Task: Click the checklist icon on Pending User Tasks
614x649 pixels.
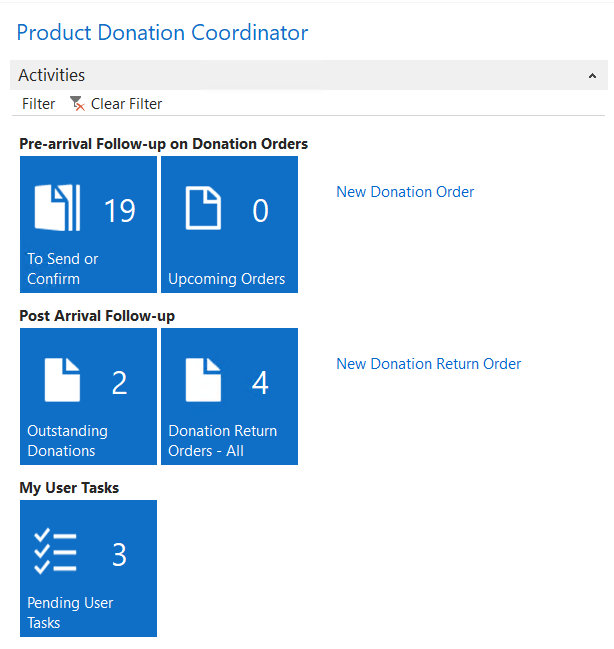Action: tap(56, 552)
